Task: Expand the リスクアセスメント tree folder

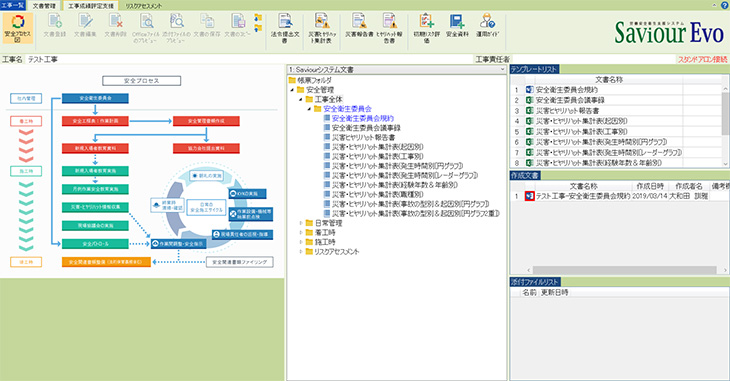Action: point(301,252)
